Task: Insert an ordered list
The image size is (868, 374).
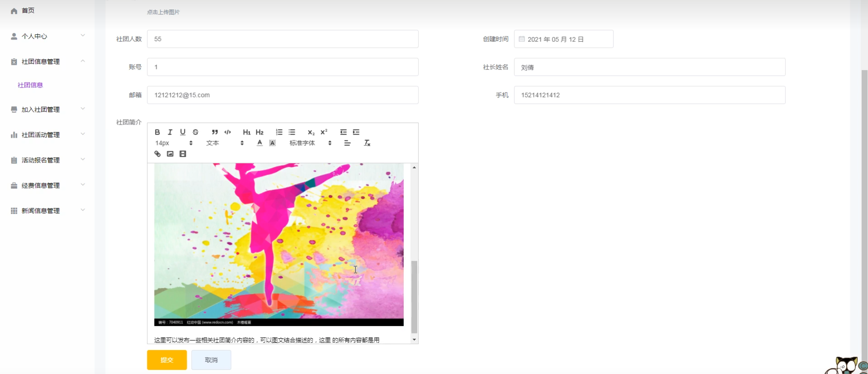Action: pyautogui.click(x=279, y=132)
